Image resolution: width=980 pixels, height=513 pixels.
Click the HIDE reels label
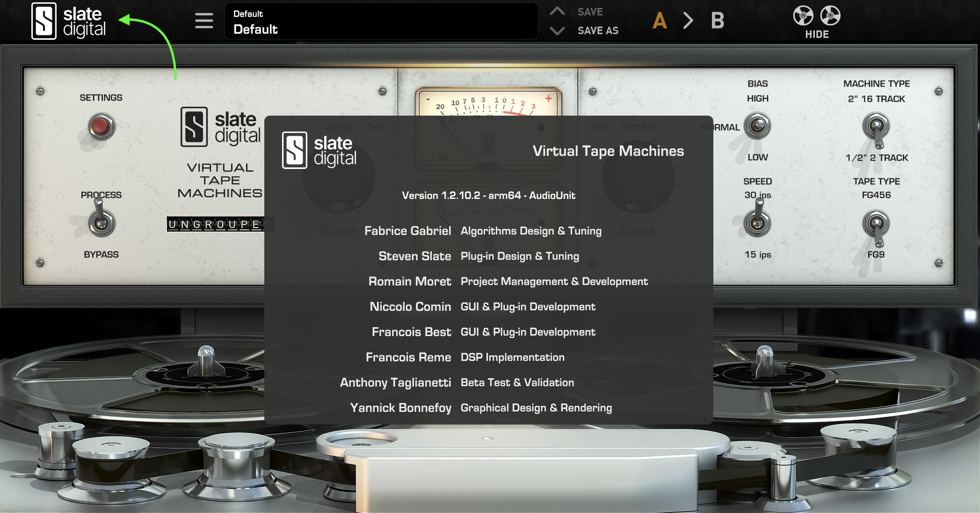point(817,34)
